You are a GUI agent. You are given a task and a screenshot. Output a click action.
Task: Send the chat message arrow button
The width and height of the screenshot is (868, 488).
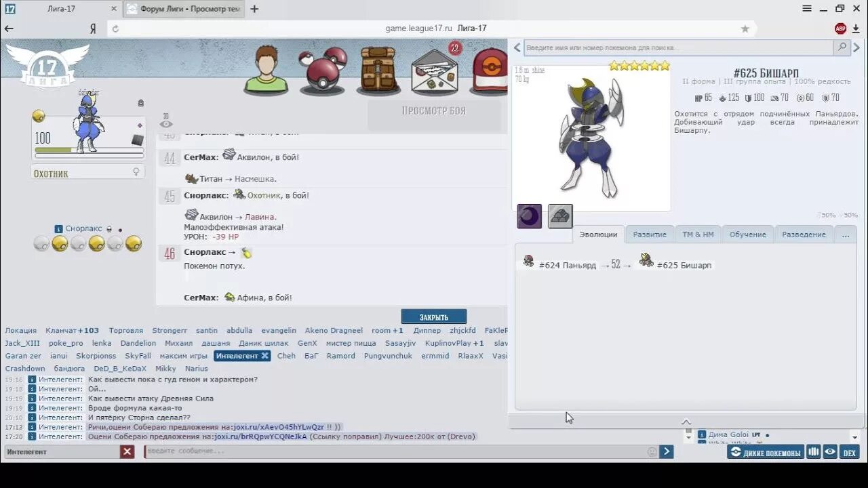coord(667,451)
